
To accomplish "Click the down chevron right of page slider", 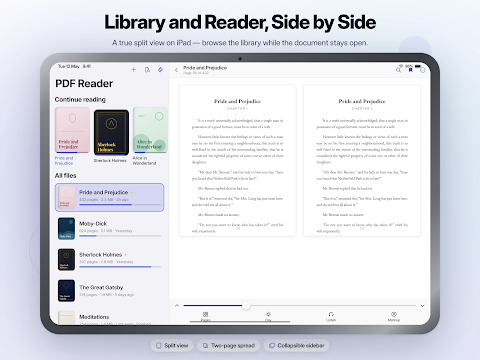I will pyautogui.click(x=422, y=306).
